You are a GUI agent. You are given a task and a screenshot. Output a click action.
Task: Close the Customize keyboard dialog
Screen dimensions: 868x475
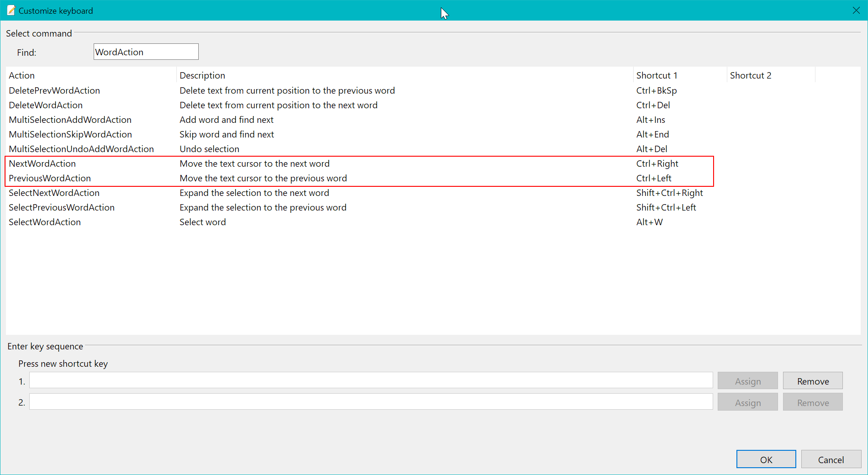[x=856, y=11]
